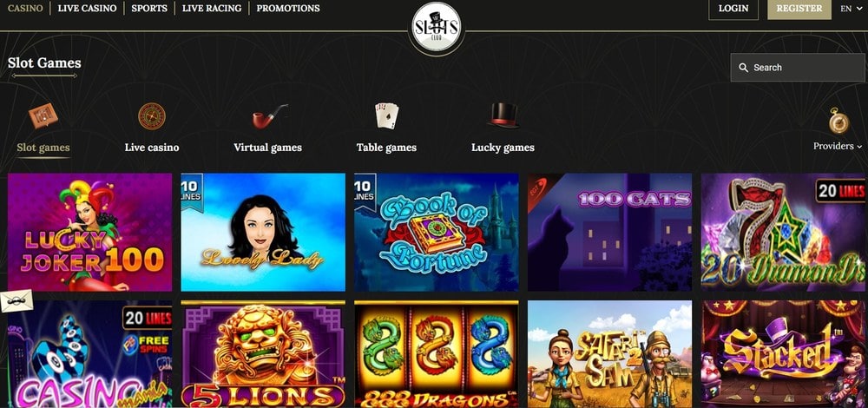
Task: Click the Login button
Action: click(x=733, y=9)
